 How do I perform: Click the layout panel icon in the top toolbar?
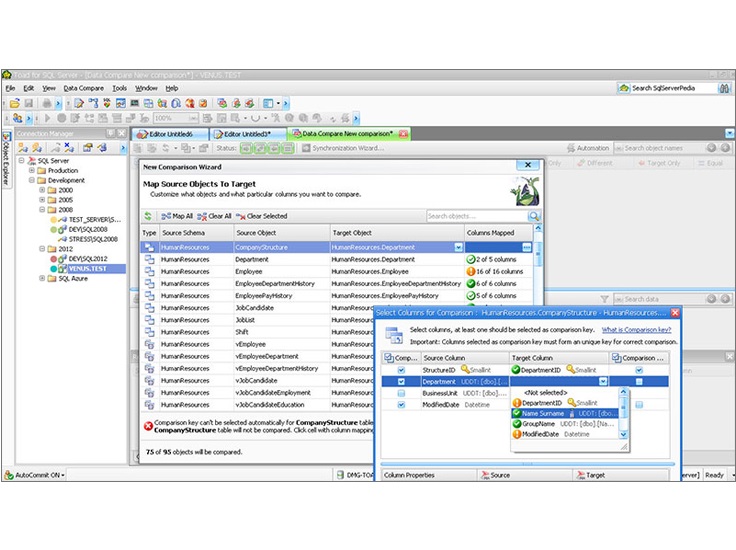268,103
